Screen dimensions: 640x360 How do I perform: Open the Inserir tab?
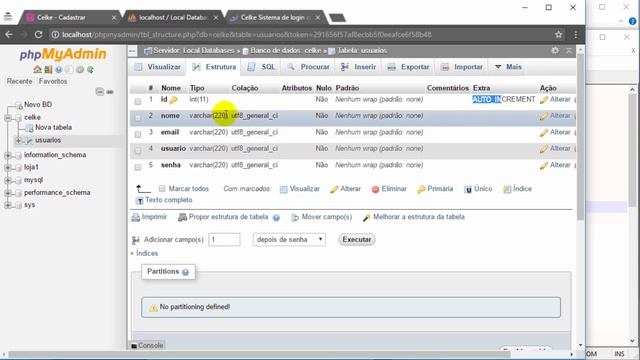pos(358,67)
